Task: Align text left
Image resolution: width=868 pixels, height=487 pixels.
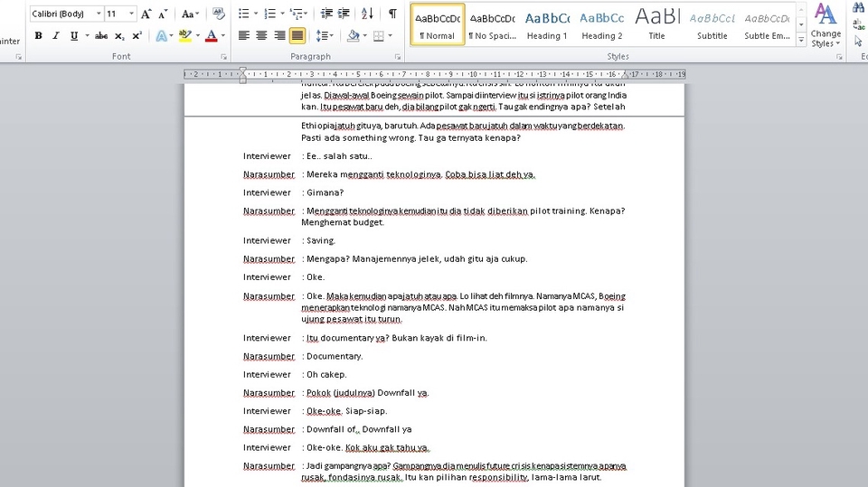Action: coord(243,36)
